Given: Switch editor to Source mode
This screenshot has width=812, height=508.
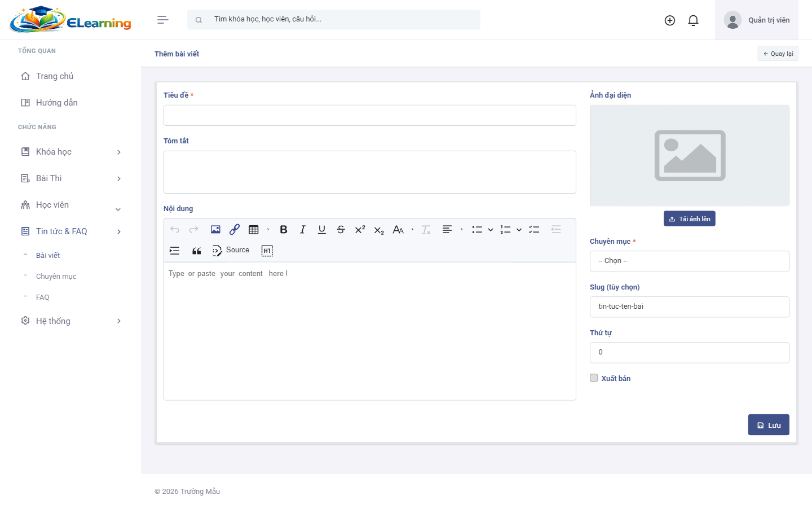Looking at the screenshot, I should pos(231,251).
